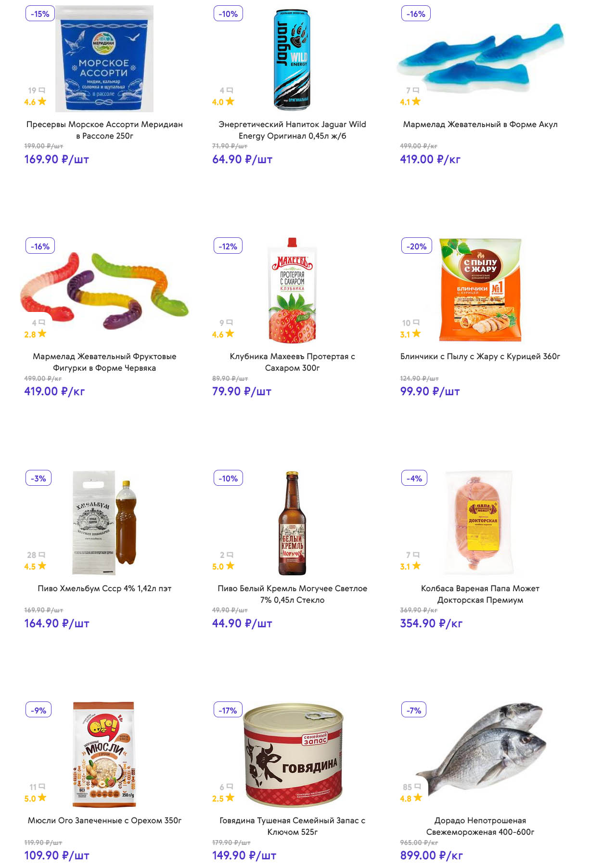Click the -17% discount badge on Говядина
Image resolution: width=589 pixels, height=868 pixels.
pyautogui.click(x=228, y=710)
